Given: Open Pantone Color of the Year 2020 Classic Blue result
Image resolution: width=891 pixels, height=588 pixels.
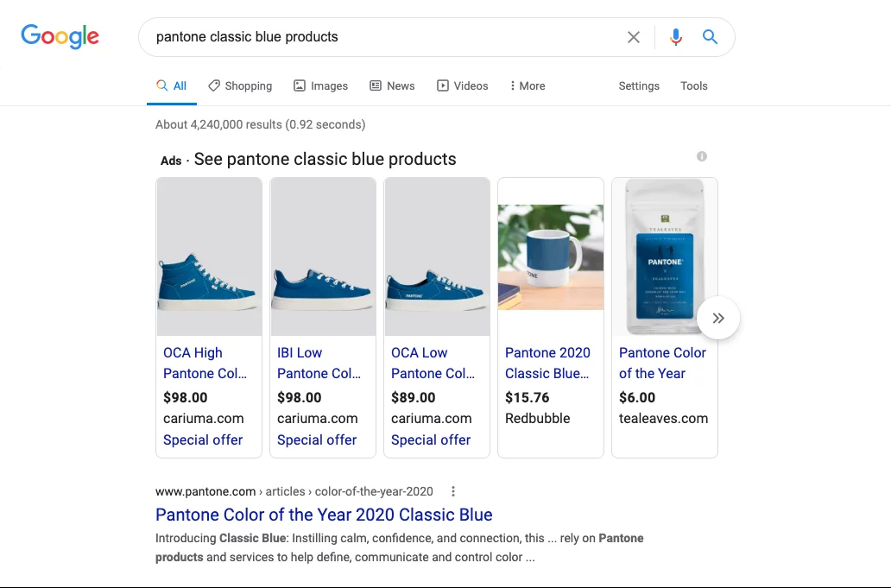Looking at the screenshot, I should [x=324, y=515].
